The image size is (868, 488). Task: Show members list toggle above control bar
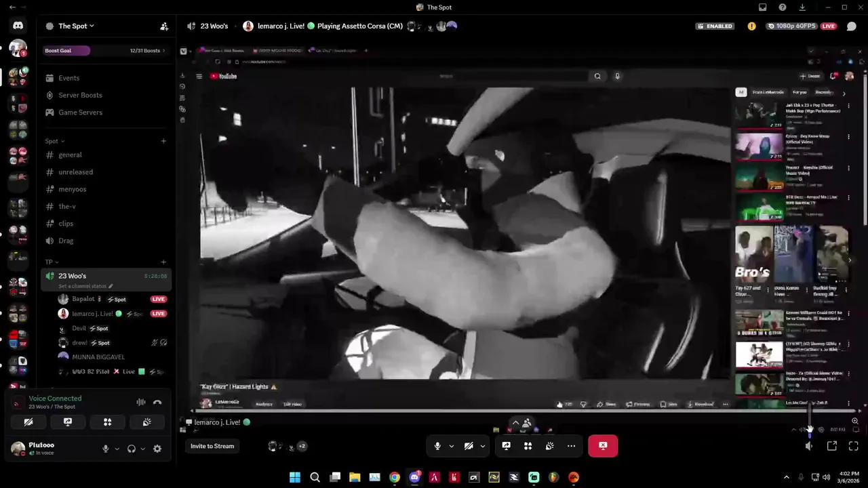click(x=521, y=423)
